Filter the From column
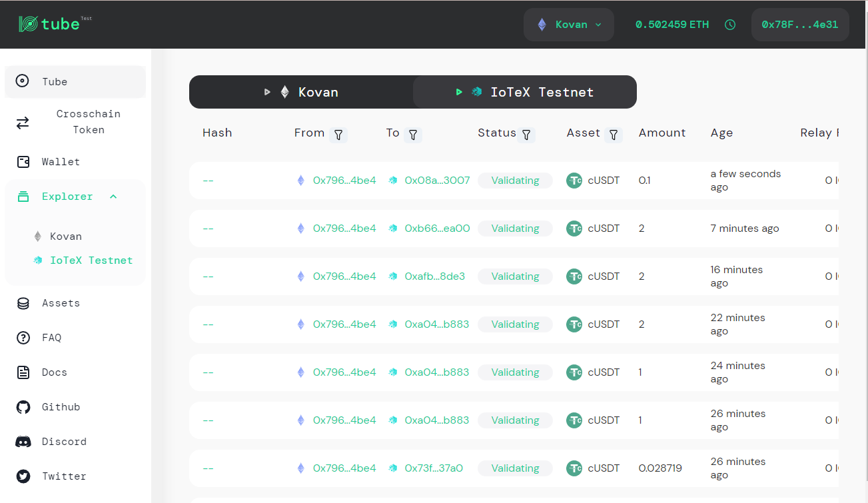The height and width of the screenshot is (503, 868). 338,135
